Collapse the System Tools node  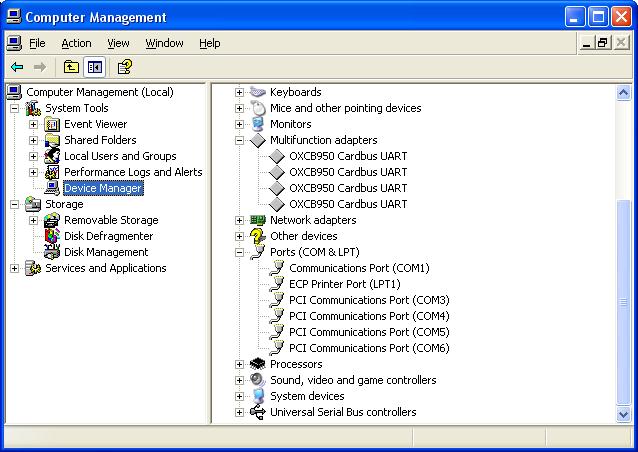point(14,108)
